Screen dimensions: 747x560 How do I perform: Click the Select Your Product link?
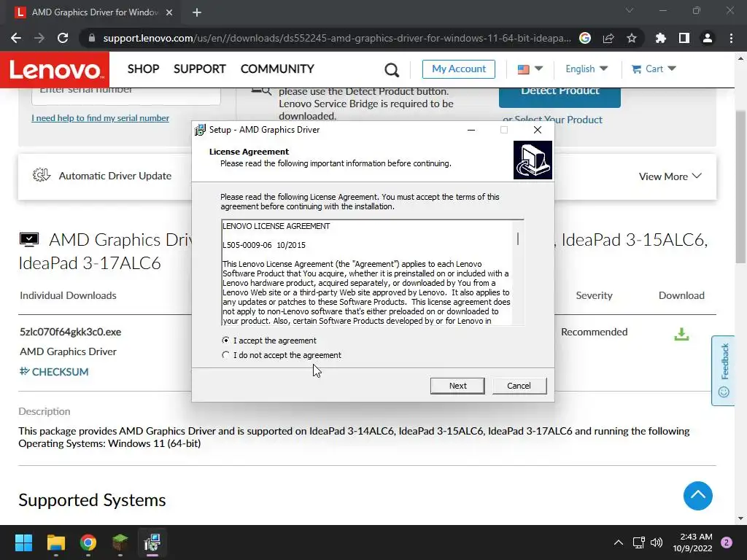click(x=558, y=120)
